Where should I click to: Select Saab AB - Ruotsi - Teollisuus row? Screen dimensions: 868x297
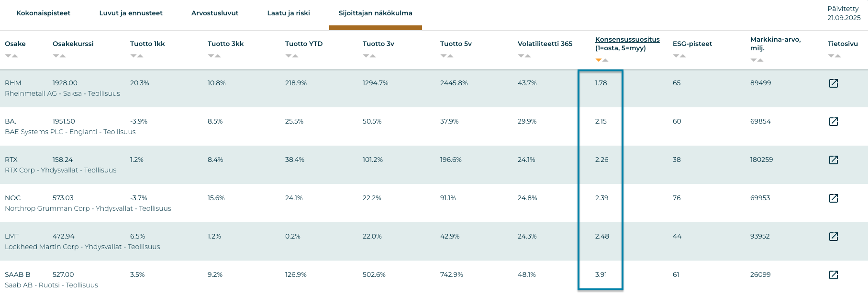(51, 285)
